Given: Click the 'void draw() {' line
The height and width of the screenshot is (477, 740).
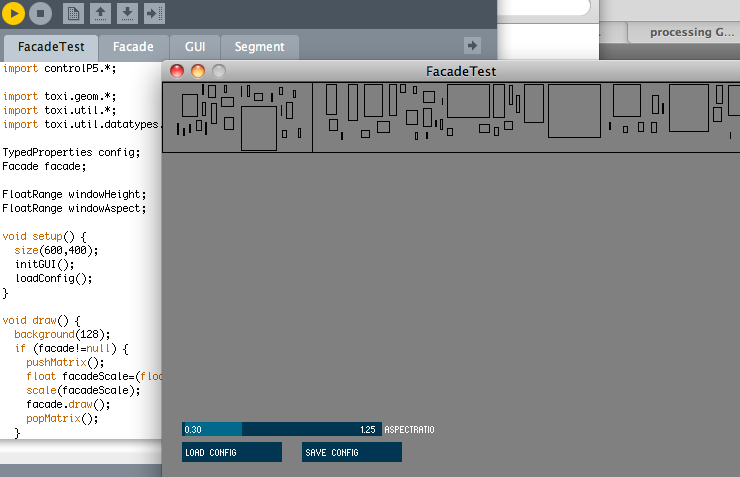Looking at the screenshot, I should point(42,320).
